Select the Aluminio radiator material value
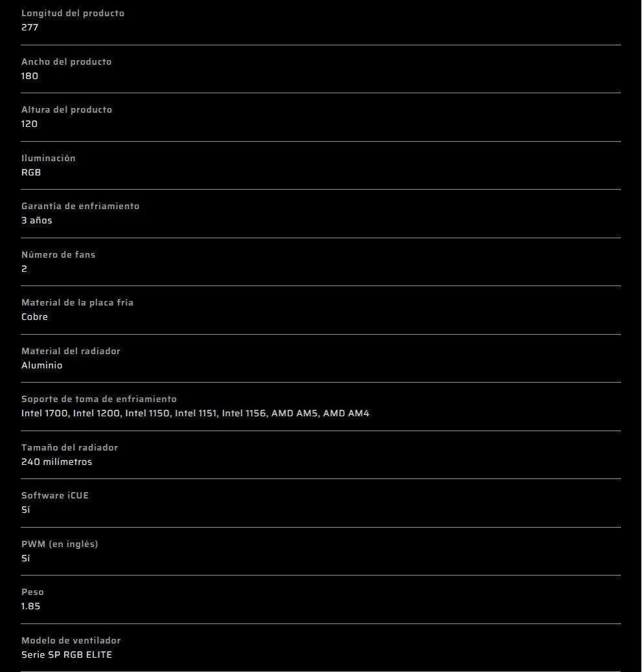642x672 pixels. [41, 365]
